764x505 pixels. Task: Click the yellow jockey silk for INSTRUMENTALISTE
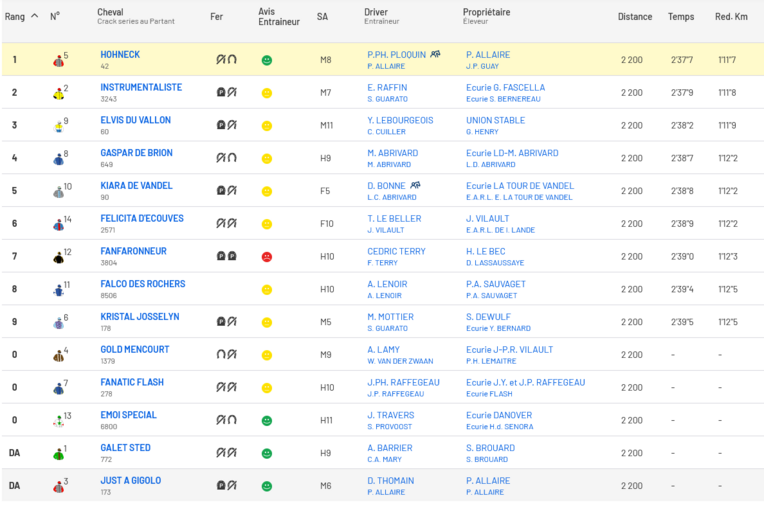pyautogui.click(x=59, y=94)
